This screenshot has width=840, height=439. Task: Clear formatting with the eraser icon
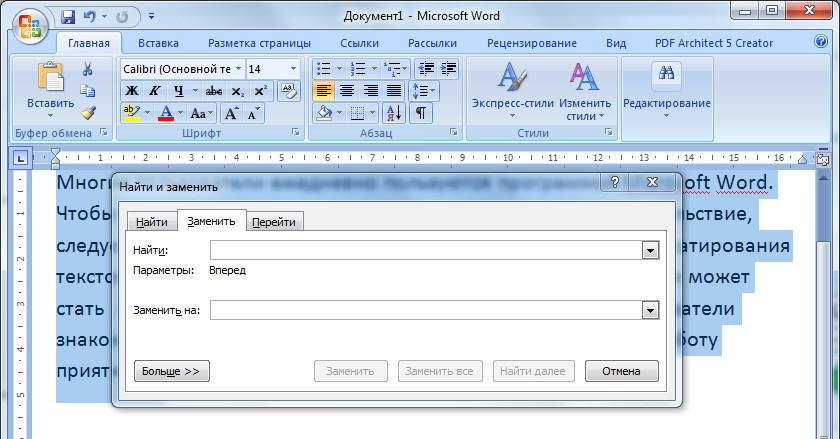tap(289, 91)
